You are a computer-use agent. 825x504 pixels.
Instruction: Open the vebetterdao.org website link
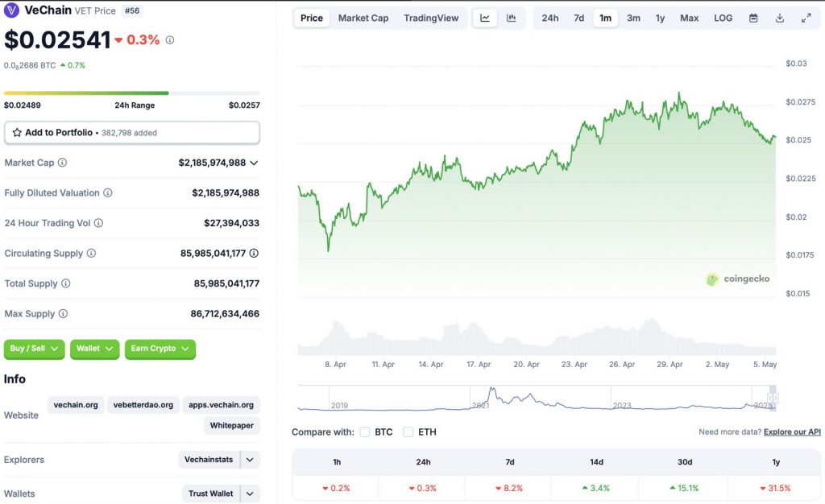(143, 405)
